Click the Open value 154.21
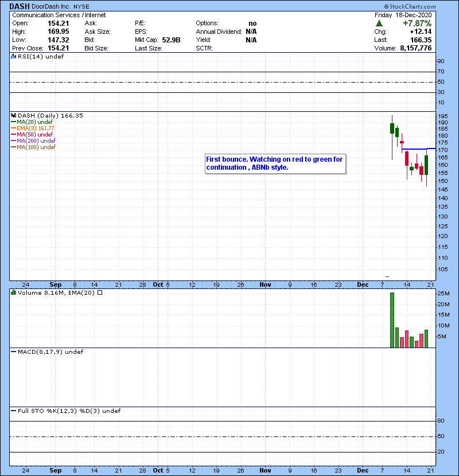 pos(59,24)
